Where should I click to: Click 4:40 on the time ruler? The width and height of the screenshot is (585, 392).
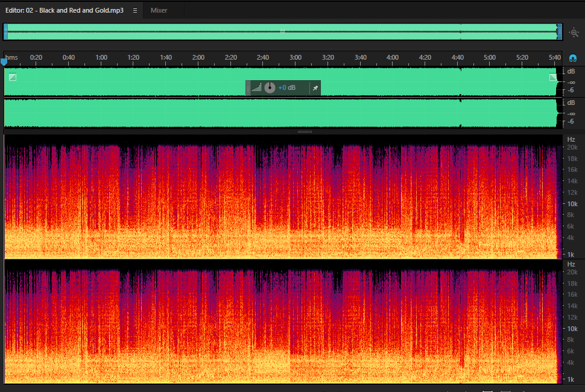(457, 57)
